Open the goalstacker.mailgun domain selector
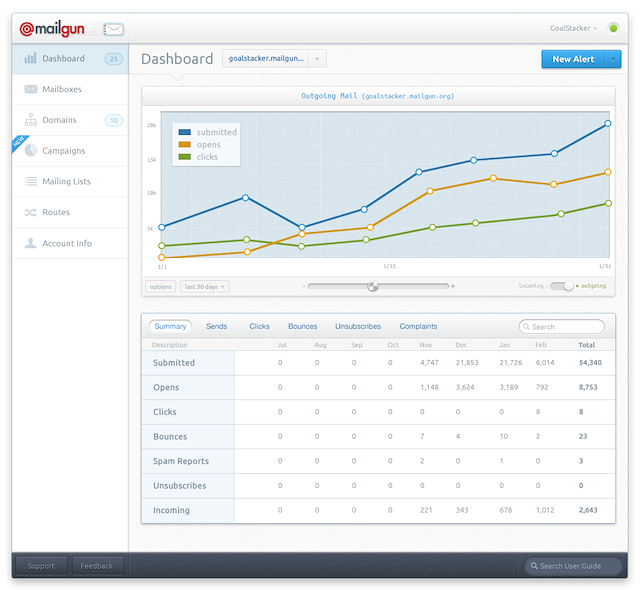Viewport: 640px width, 590px height. pos(274,59)
